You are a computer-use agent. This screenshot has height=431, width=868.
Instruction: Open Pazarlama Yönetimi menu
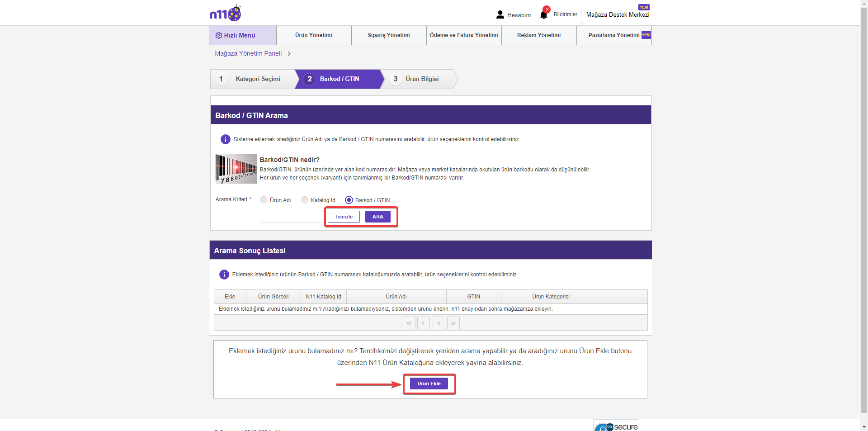coord(614,35)
